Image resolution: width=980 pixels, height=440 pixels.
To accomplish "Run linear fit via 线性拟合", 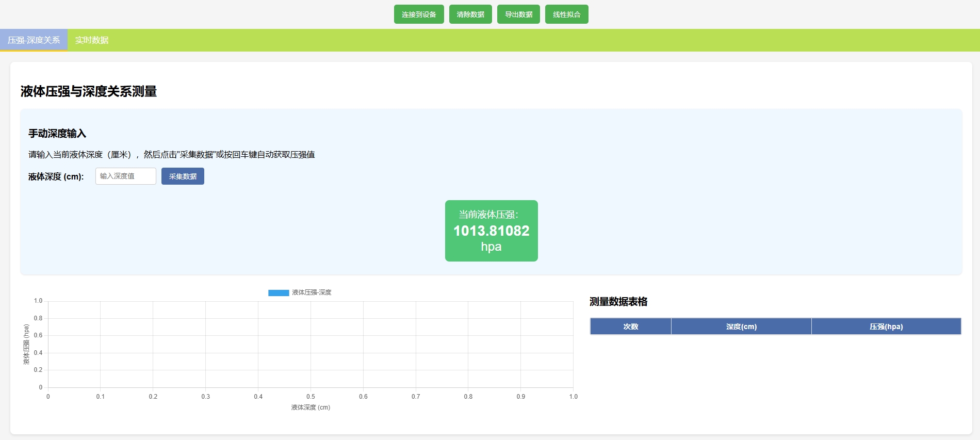I will point(566,14).
